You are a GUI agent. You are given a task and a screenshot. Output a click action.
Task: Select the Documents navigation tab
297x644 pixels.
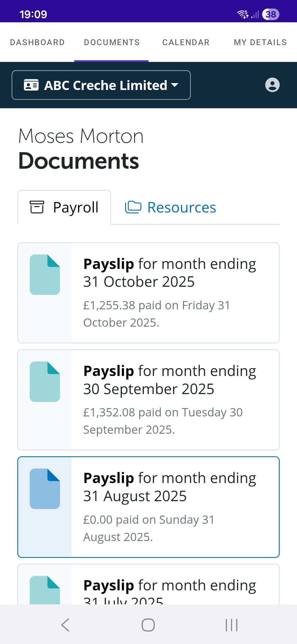tap(112, 42)
